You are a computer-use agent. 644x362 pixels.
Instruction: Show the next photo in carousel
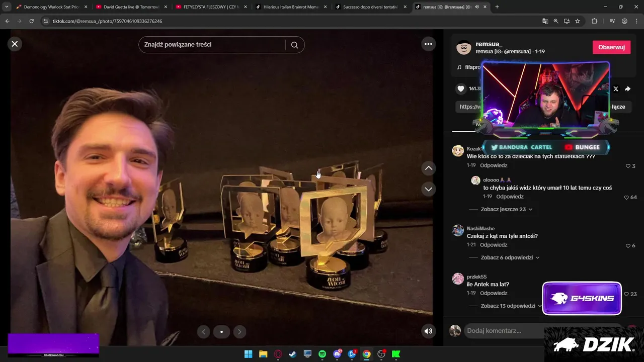[239, 331]
